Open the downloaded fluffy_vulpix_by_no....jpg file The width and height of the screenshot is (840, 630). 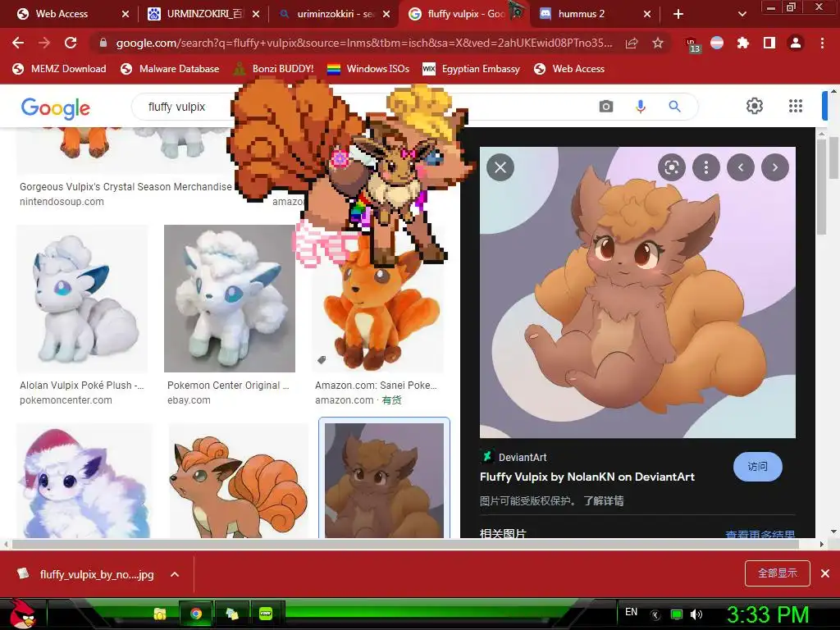point(87,574)
